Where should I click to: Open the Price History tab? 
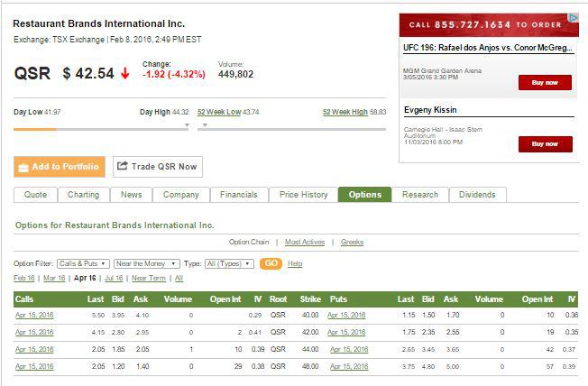coord(303,195)
